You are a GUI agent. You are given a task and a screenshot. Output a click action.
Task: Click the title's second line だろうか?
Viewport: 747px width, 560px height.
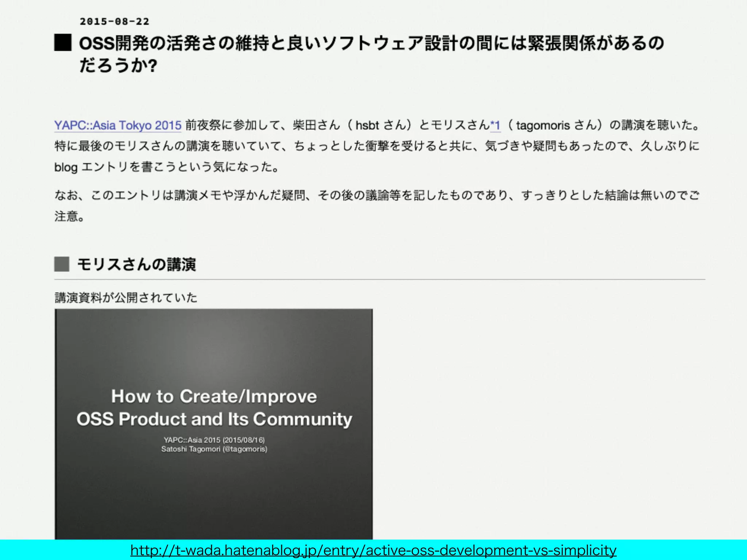coord(118,66)
